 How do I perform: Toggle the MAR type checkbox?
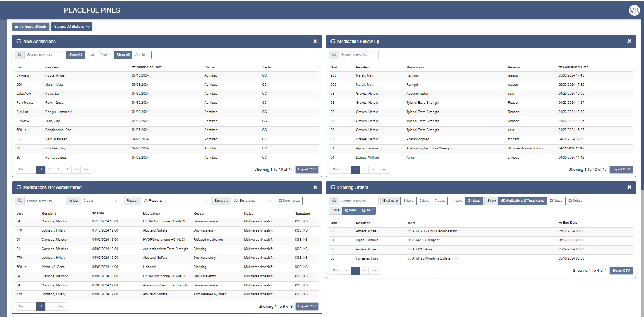click(x=351, y=210)
